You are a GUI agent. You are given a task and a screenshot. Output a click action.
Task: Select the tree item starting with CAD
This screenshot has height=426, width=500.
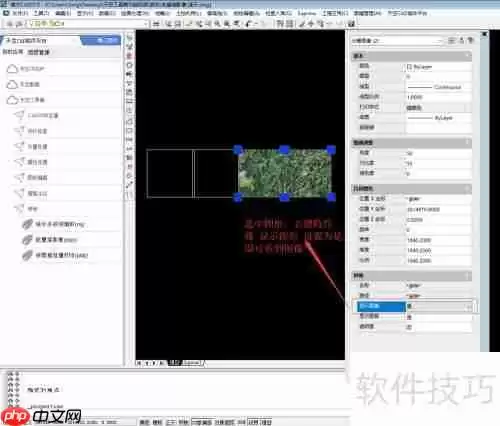[43, 115]
